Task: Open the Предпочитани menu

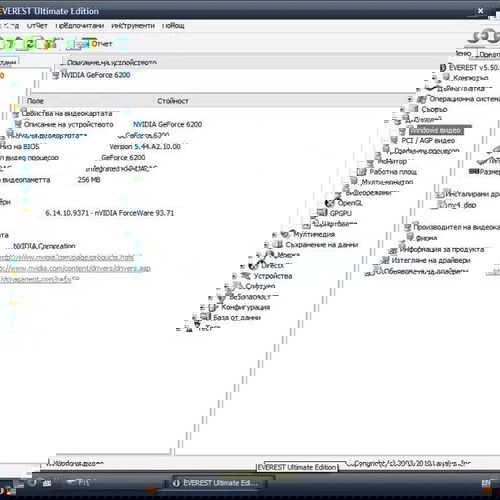Action: 80,26
